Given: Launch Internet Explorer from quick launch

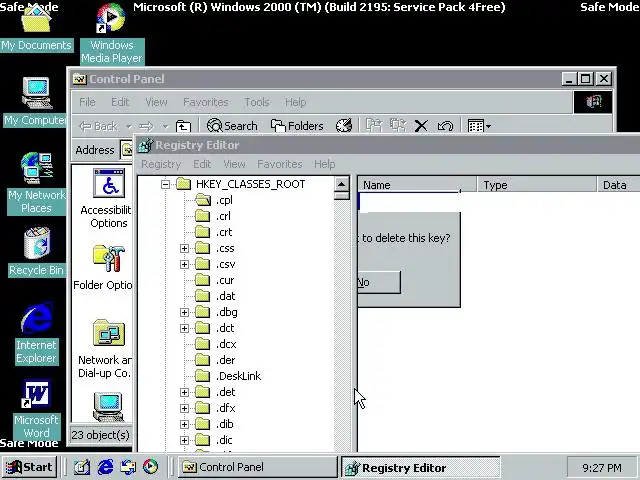Looking at the screenshot, I should point(105,467).
